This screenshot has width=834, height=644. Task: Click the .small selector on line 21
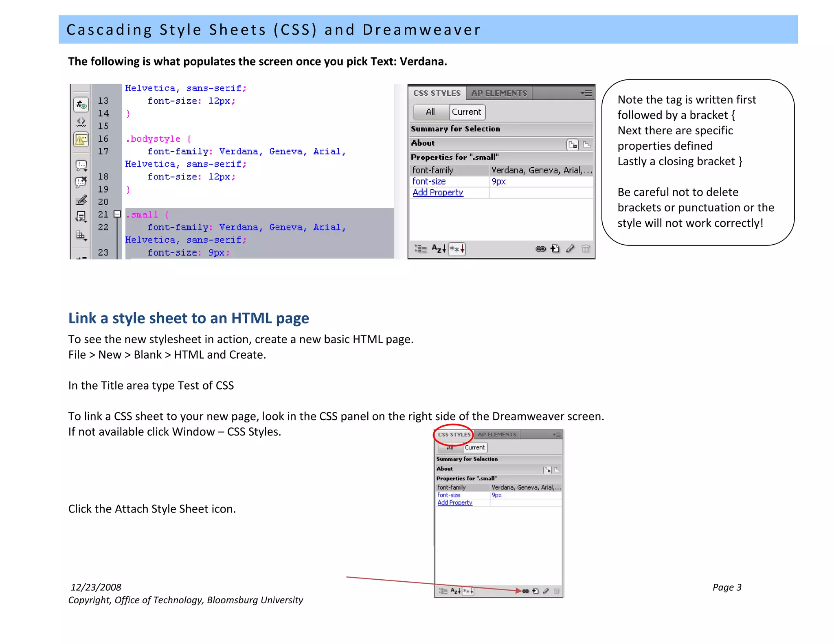tap(141, 215)
